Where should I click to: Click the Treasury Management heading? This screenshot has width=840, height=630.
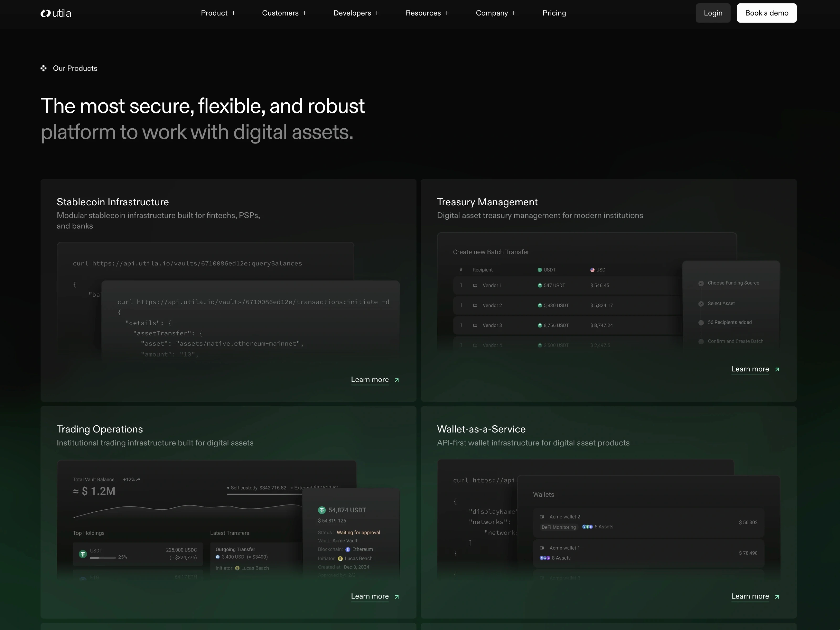tap(487, 202)
